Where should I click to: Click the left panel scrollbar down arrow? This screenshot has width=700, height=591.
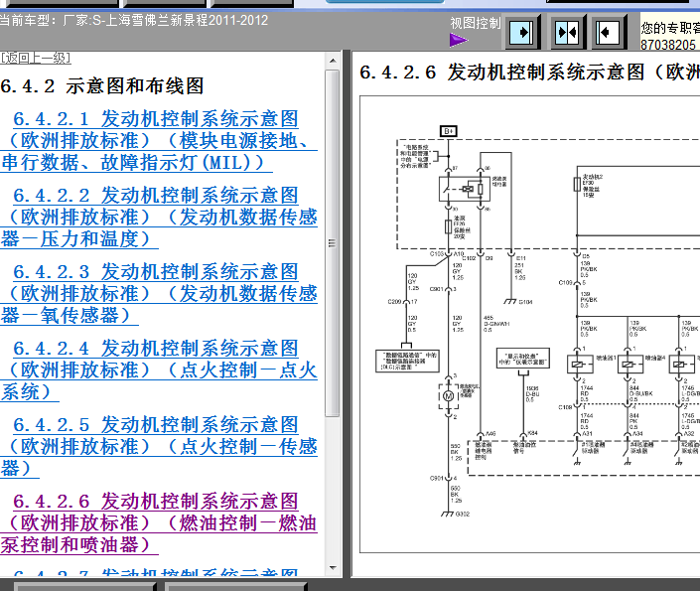[x=333, y=568]
